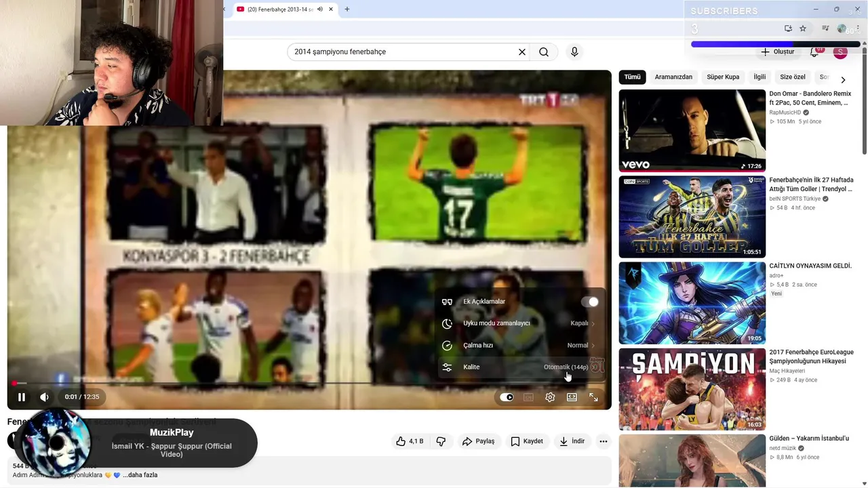Click the install app icon in address bar
The height and width of the screenshot is (488, 868).
tap(788, 28)
